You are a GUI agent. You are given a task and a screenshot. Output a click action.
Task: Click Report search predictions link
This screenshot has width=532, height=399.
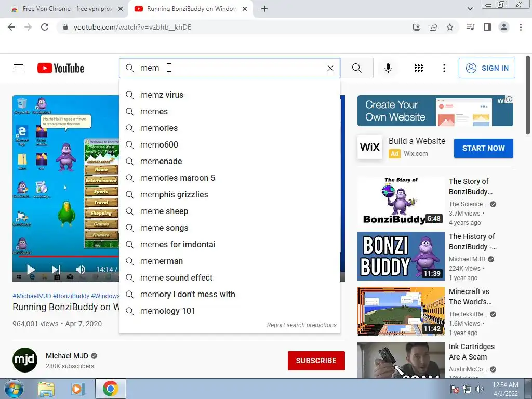tap(302, 325)
